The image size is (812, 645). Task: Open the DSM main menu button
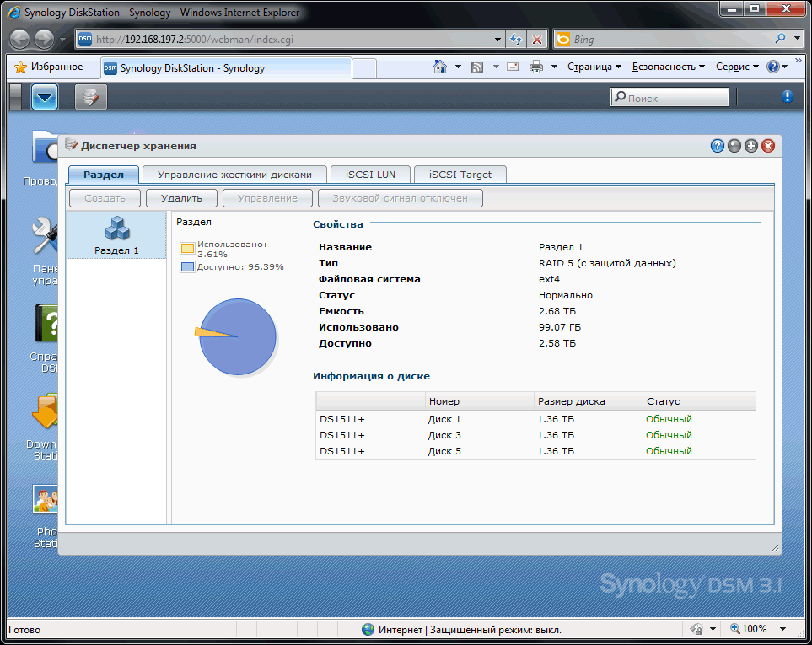(x=45, y=98)
